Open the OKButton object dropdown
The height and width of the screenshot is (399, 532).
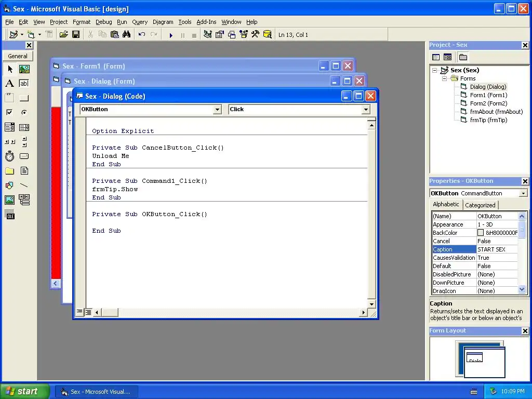[217, 109]
